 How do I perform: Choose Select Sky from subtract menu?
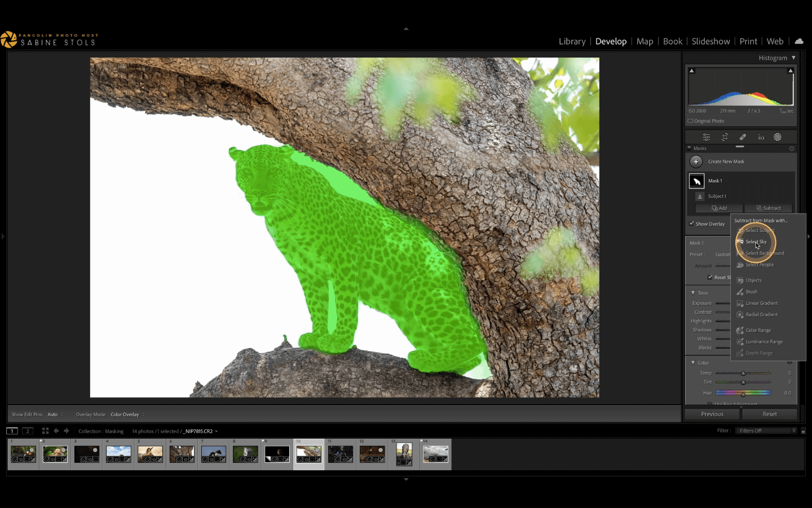(756, 242)
